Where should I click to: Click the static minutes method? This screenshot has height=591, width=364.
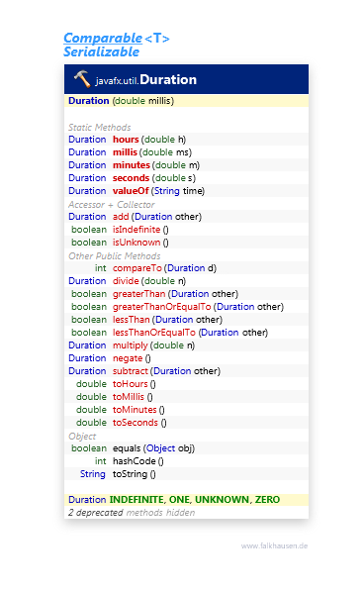click(x=132, y=165)
